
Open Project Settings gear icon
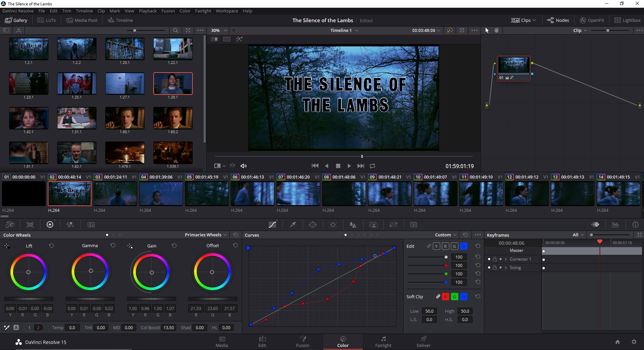[634, 342]
